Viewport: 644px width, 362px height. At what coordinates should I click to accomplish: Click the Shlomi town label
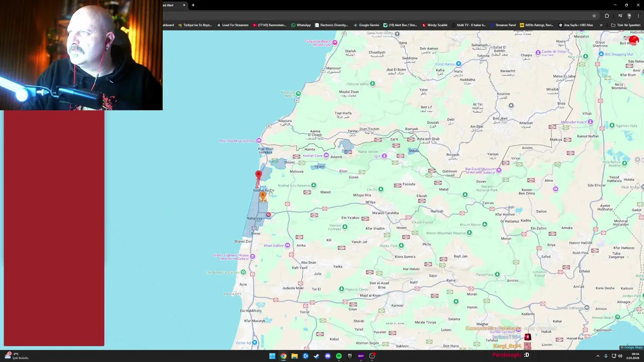point(289,162)
